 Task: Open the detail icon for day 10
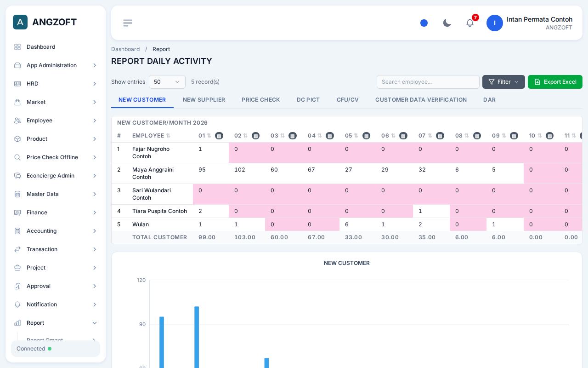coord(550,136)
